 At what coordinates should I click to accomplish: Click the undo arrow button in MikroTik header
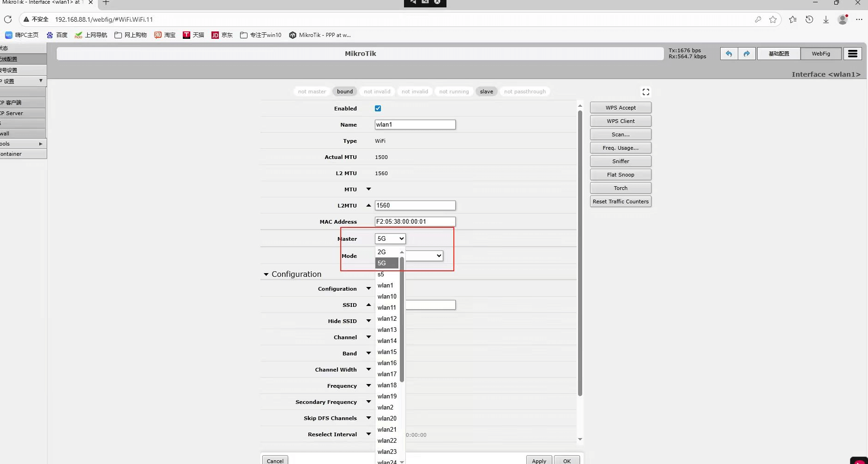[729, 54]
